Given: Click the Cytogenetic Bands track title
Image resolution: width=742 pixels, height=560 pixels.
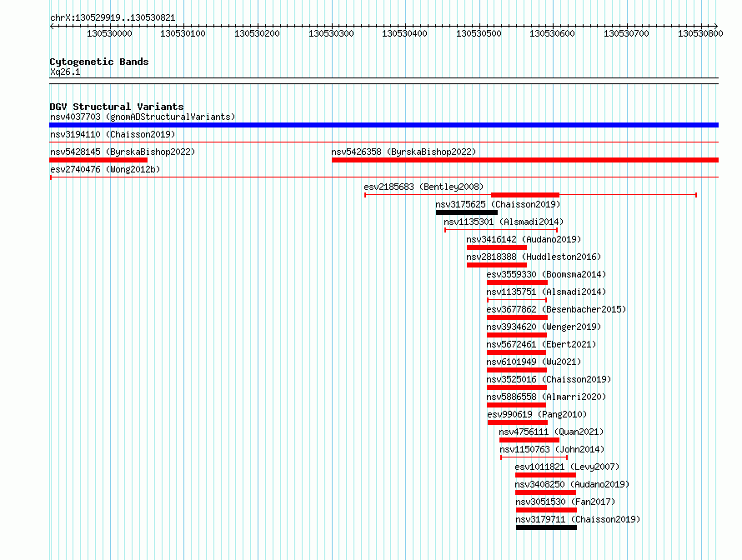Looking at the screenshot, I should point(99,62).
